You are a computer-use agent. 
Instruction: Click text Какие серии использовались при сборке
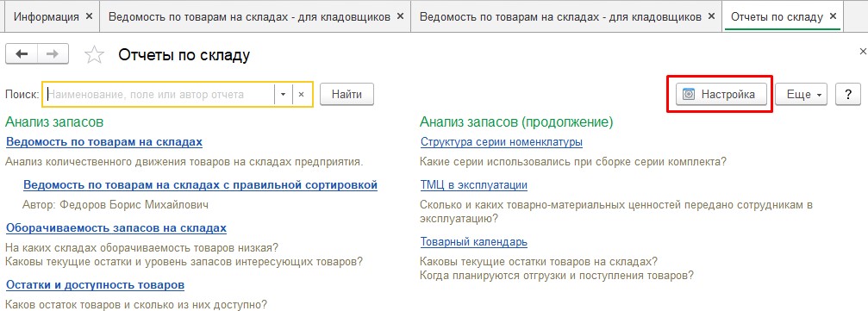(x=573, y=162)
